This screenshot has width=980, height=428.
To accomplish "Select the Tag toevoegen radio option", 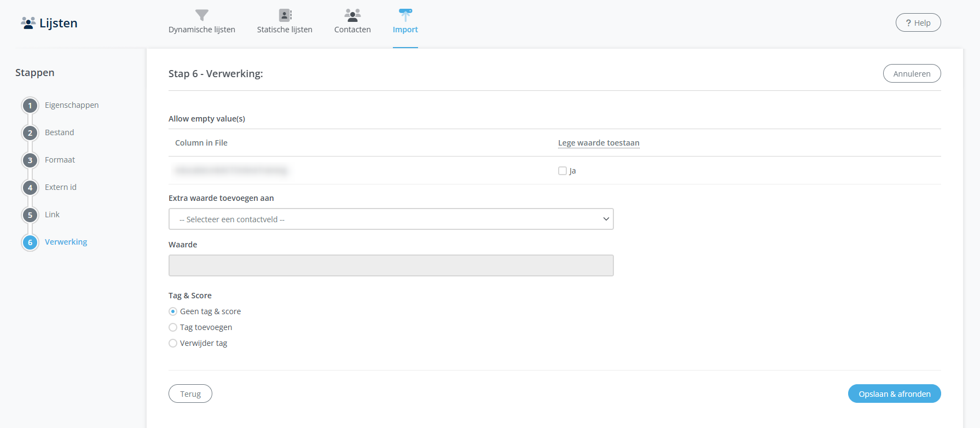I will [173, 327].
